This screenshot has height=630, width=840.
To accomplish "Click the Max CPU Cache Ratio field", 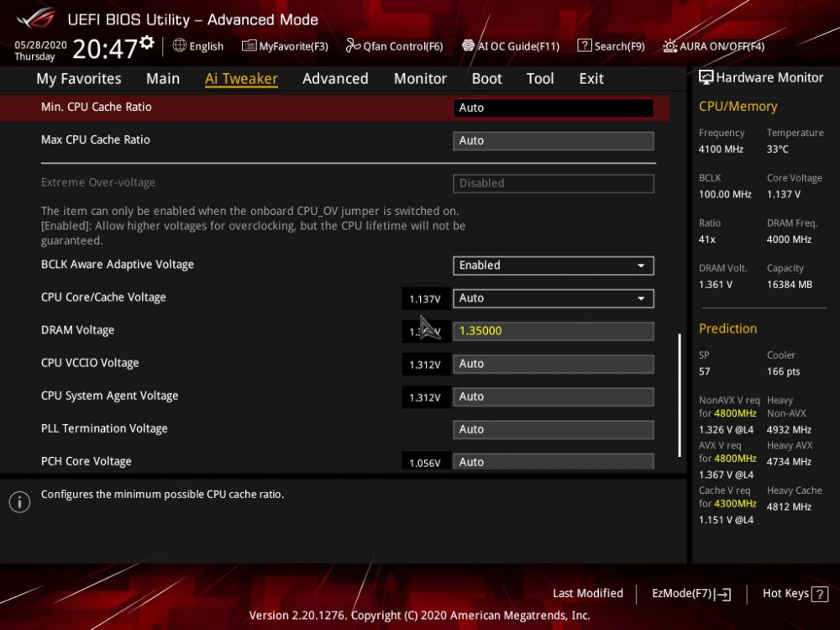I will 554,140.
